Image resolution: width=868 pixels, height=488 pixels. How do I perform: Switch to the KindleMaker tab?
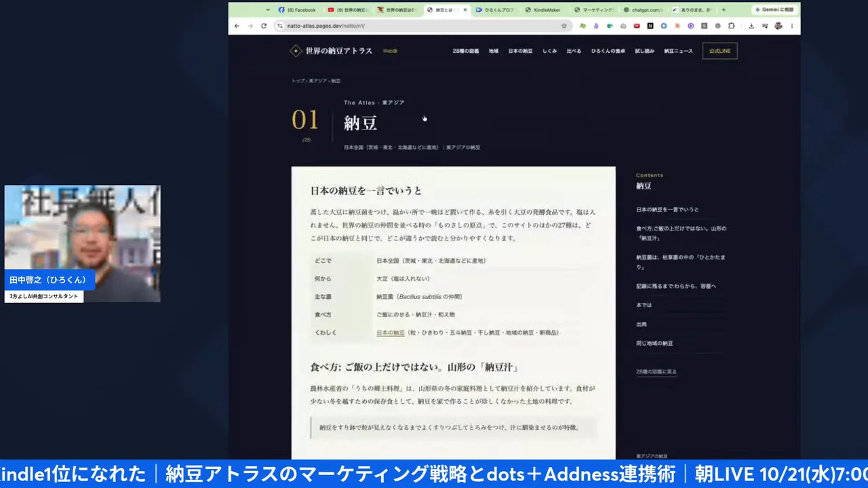point(545,10)
